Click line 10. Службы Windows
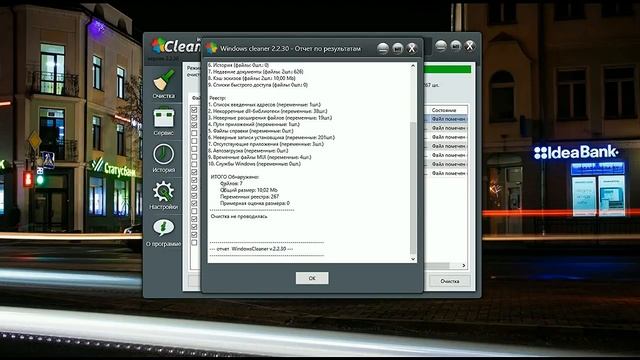640x360 pixels. (x=255, y=164)
